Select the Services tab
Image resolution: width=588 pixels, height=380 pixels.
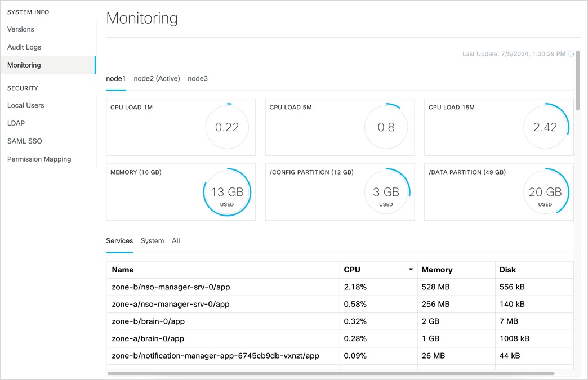click(x=119, y=240)
